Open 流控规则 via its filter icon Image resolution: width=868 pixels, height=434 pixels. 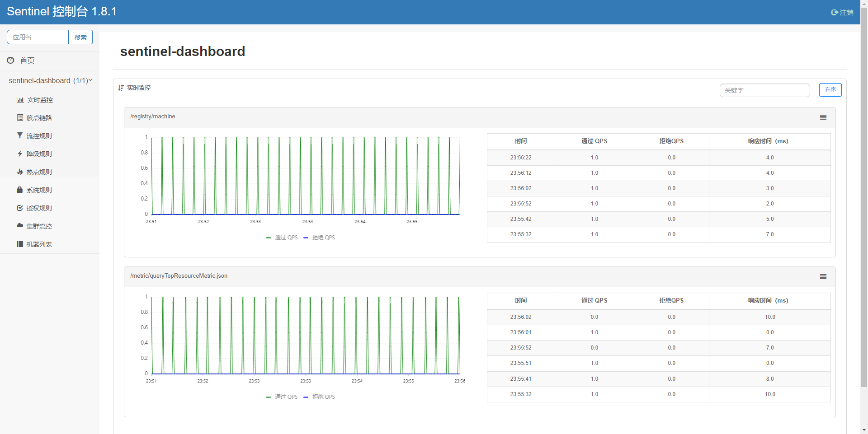(20, 135)
